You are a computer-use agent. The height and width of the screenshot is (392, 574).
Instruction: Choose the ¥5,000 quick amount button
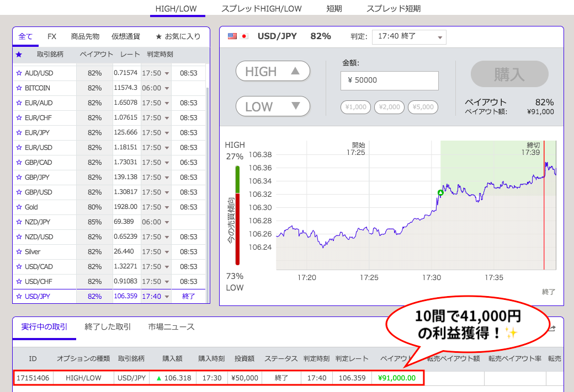click(423, 107)
